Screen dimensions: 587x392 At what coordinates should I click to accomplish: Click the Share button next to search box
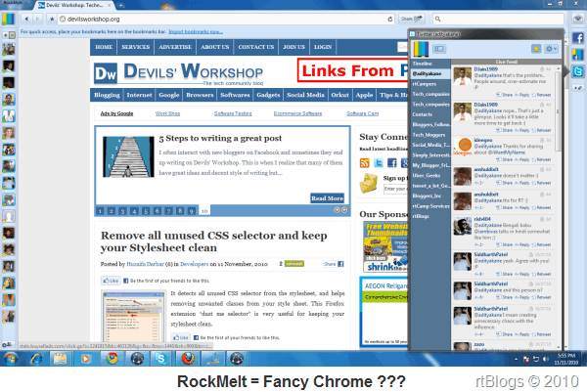[x=412, y=19]
